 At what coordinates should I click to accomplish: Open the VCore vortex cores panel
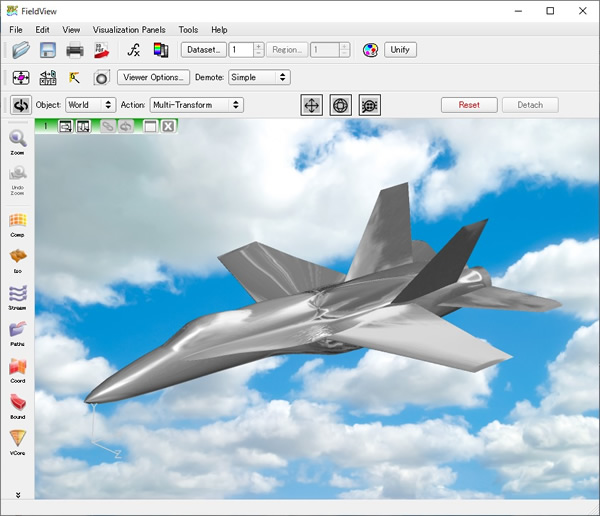click(x=18, y=441)
